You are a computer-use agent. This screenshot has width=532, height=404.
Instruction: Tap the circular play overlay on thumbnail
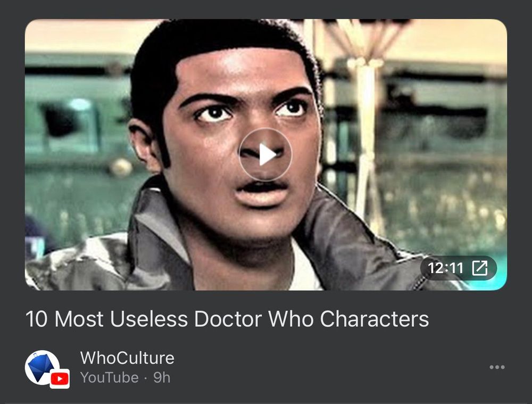point(265,154)
